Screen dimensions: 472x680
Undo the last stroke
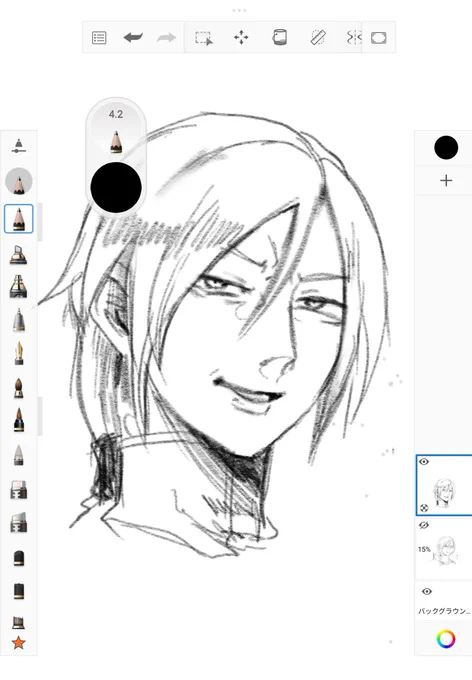[x=133, y=37]
